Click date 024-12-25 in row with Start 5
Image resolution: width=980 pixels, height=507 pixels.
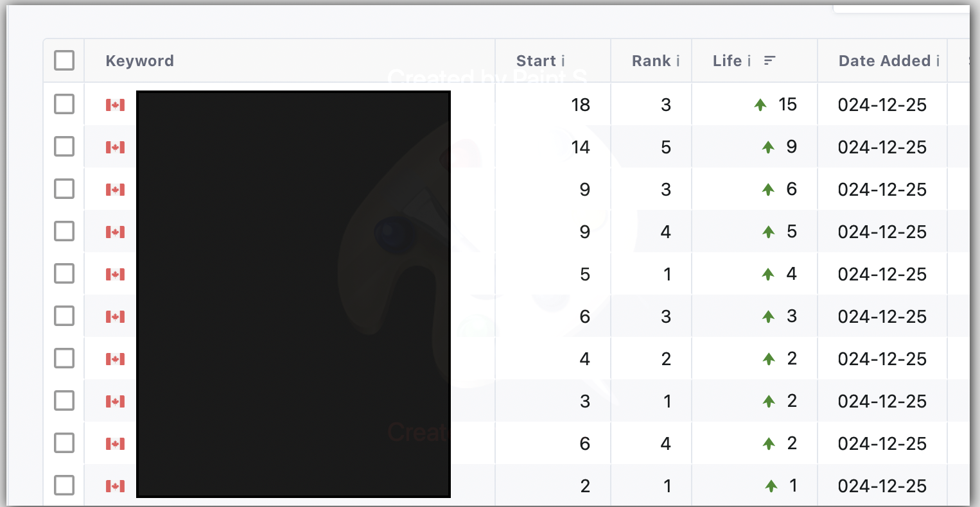click(x=882, y=274)
